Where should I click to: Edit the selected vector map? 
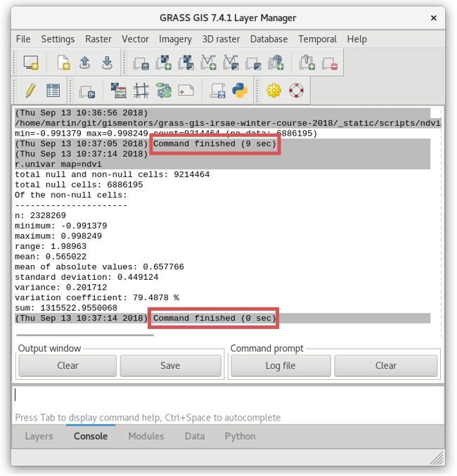point(30,91)
